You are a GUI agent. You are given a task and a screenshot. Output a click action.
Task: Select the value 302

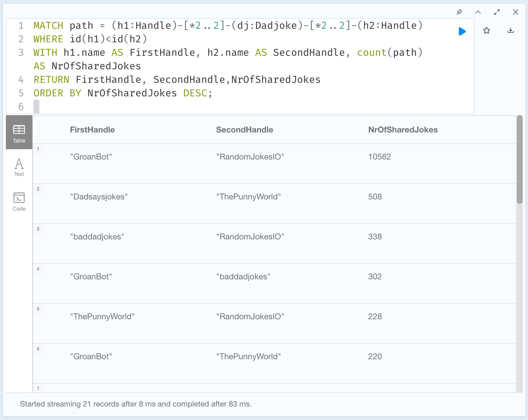click(x=375, y=277)
